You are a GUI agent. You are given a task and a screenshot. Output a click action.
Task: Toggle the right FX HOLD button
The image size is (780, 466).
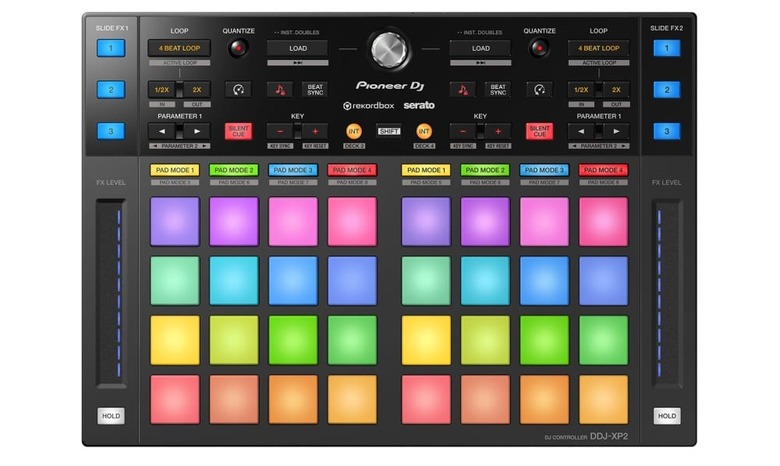pyautogui.click(x=667, y=416)
